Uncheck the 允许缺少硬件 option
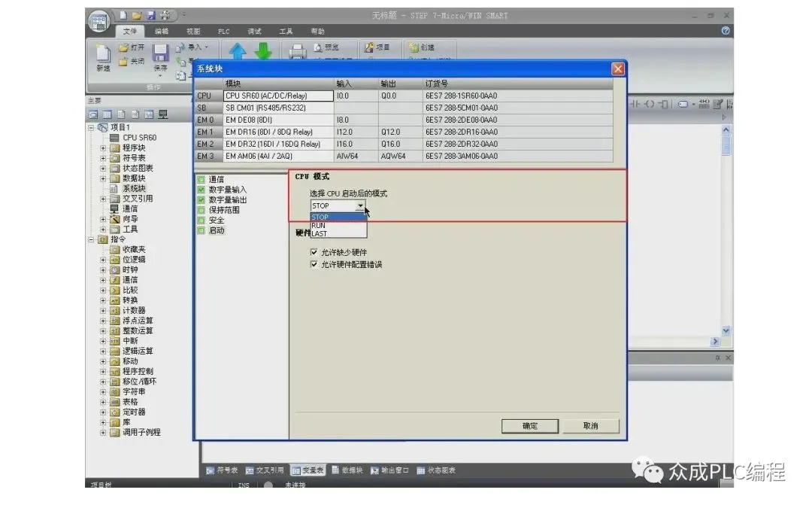This screenshot has width=812, height=508. point(314,252)
